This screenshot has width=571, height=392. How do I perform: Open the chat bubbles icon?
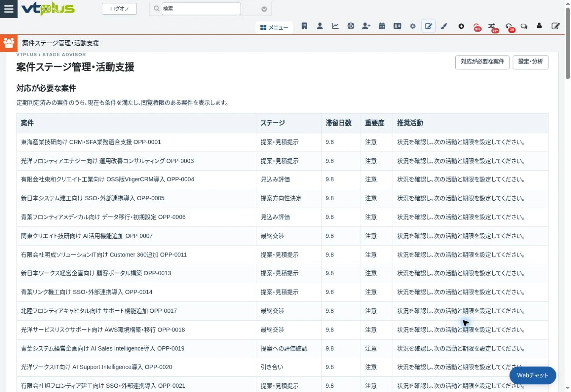click(x=524, y=26)
